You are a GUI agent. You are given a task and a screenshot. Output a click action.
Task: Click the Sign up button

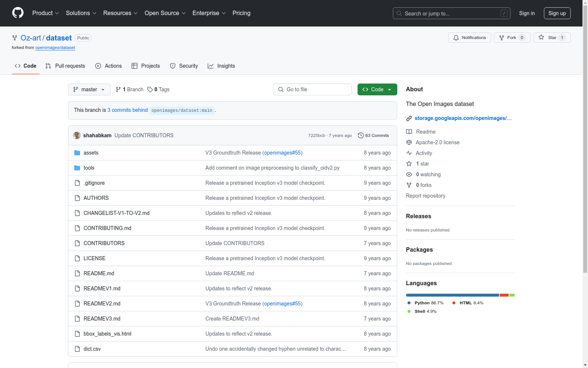pyautogui.click(x=557, y=13)
